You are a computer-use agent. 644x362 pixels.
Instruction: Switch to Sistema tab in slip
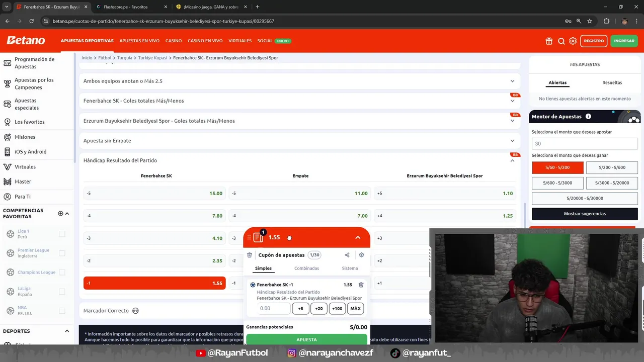point(350,268)
